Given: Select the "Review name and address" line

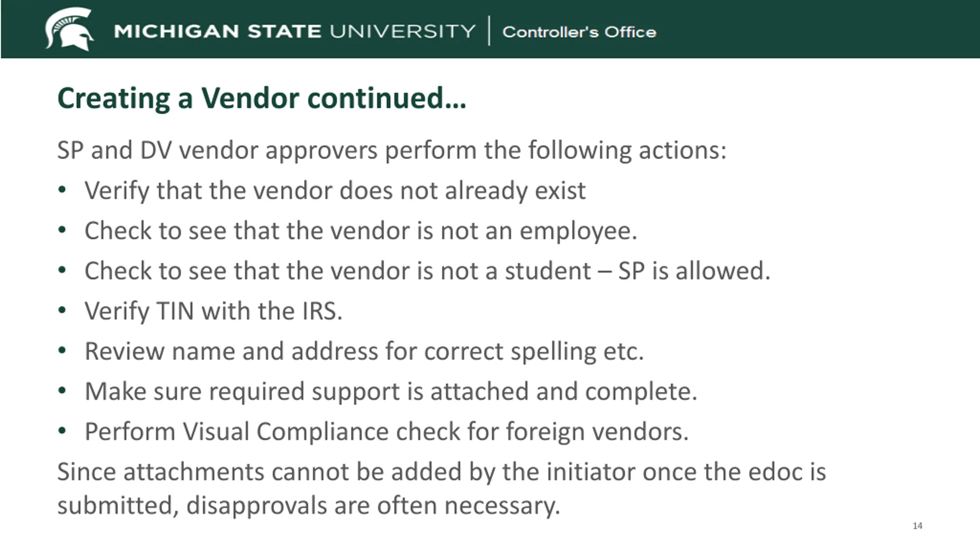Looking at the screenshot, I should click(x=364, y=351).
